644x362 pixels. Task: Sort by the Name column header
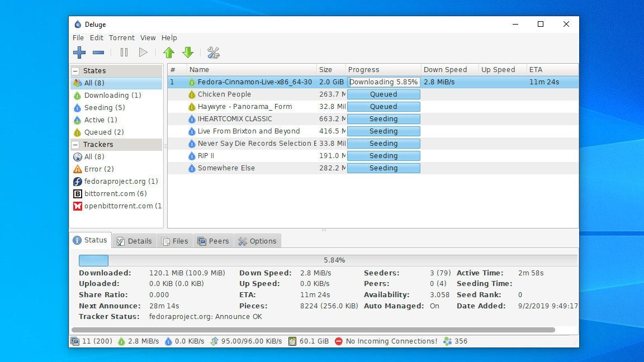252,70
